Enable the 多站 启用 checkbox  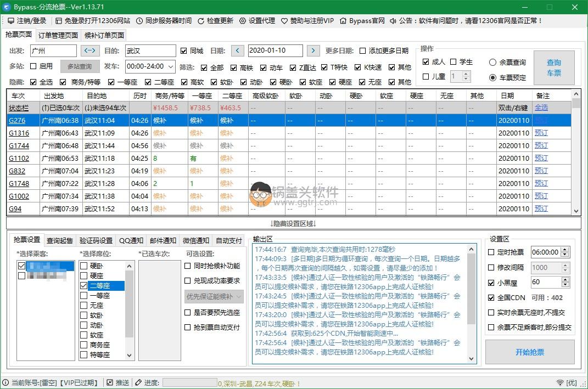[33, 66]
